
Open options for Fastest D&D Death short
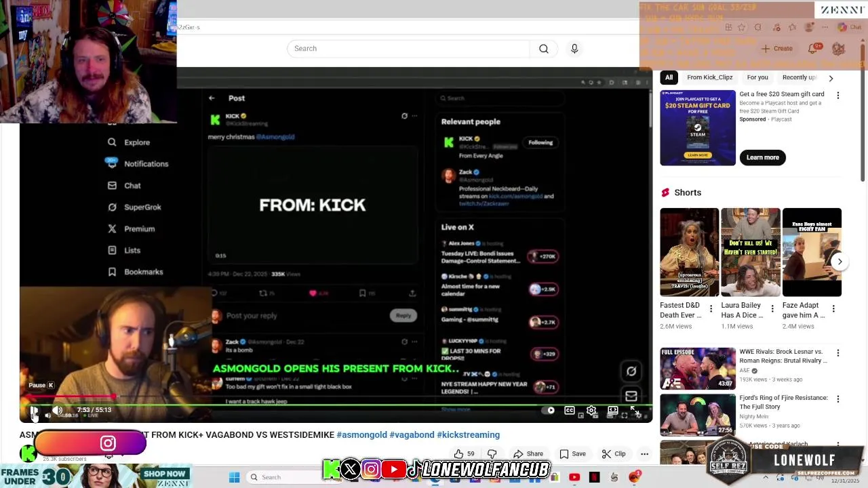(711, 308)
